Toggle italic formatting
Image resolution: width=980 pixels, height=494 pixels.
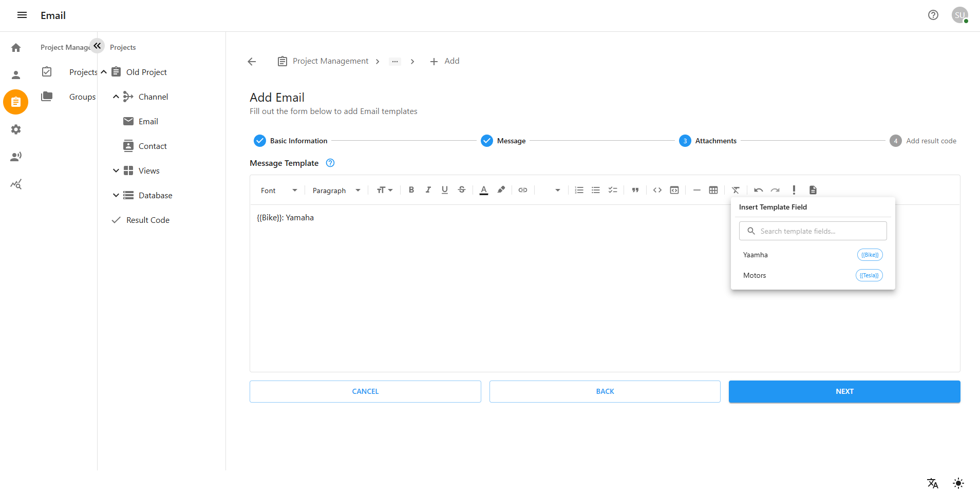click(x=428, y=190)
